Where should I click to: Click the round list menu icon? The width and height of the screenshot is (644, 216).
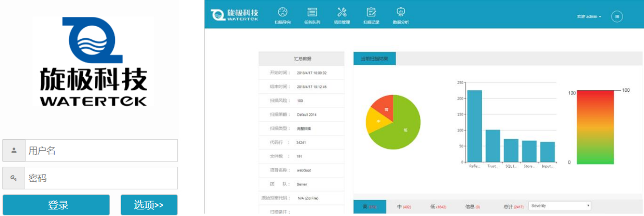point(617,16)
